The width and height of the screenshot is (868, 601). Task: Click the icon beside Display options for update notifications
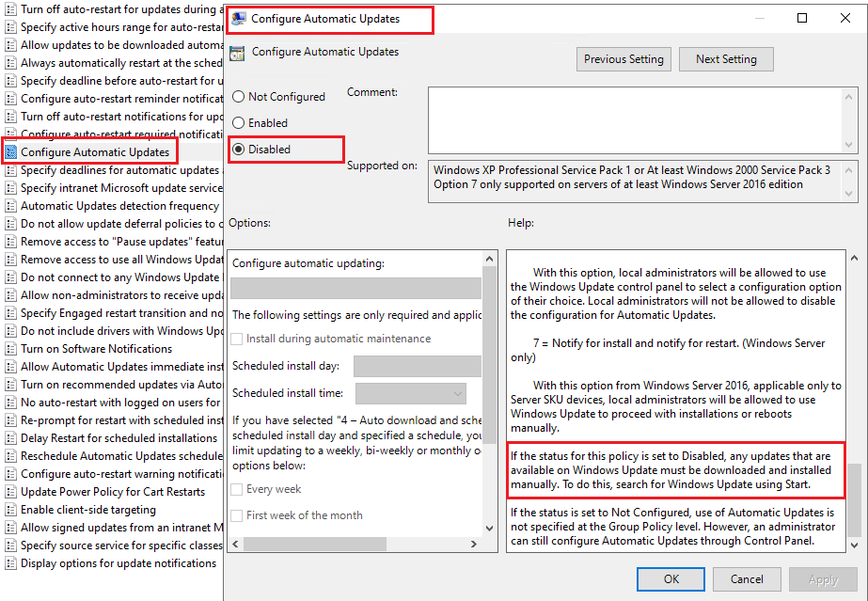[10, 563]
